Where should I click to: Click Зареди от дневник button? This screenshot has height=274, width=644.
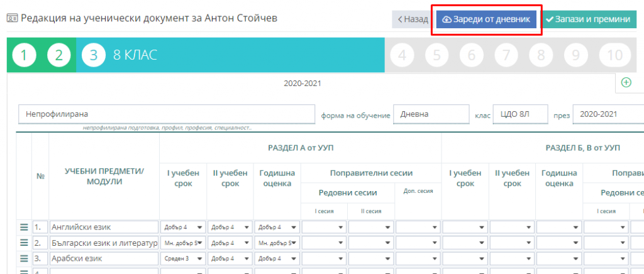pyautogui.click(x=486, y=19)
